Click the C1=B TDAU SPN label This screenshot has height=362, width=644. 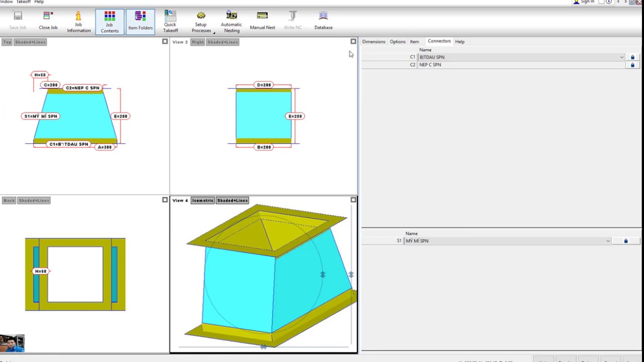tap(69, 144)
